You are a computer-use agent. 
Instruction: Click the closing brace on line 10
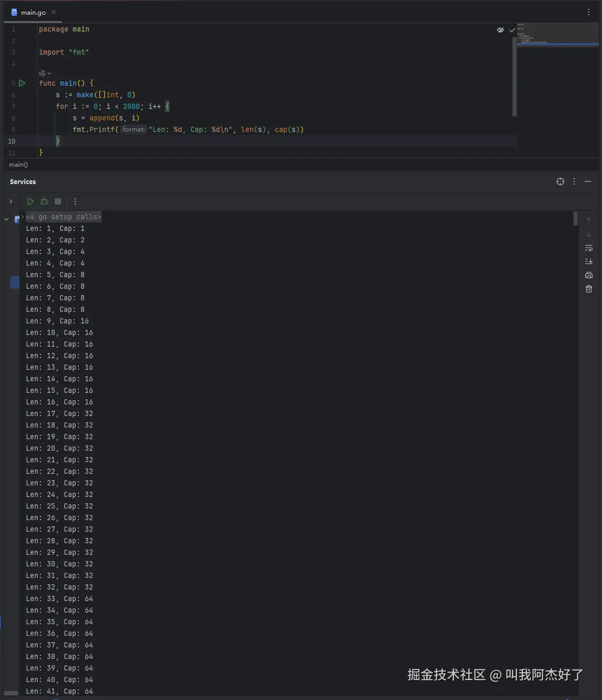click(x=58, y=141)
